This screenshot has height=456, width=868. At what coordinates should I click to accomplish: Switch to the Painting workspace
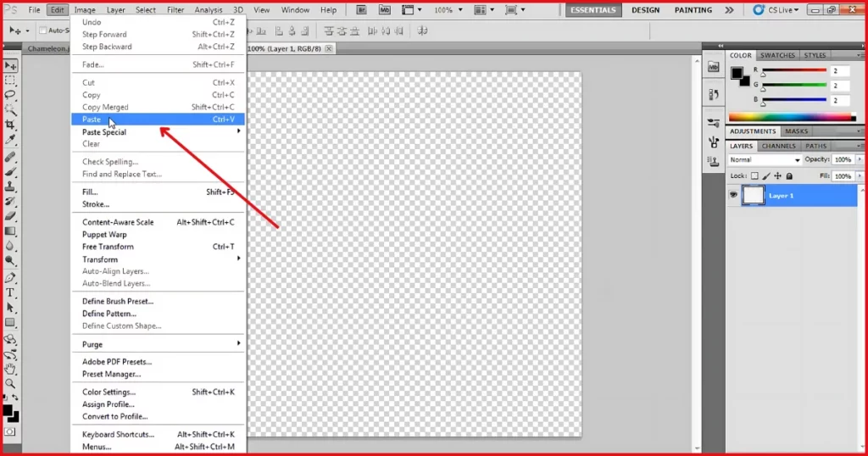[693, 10]
